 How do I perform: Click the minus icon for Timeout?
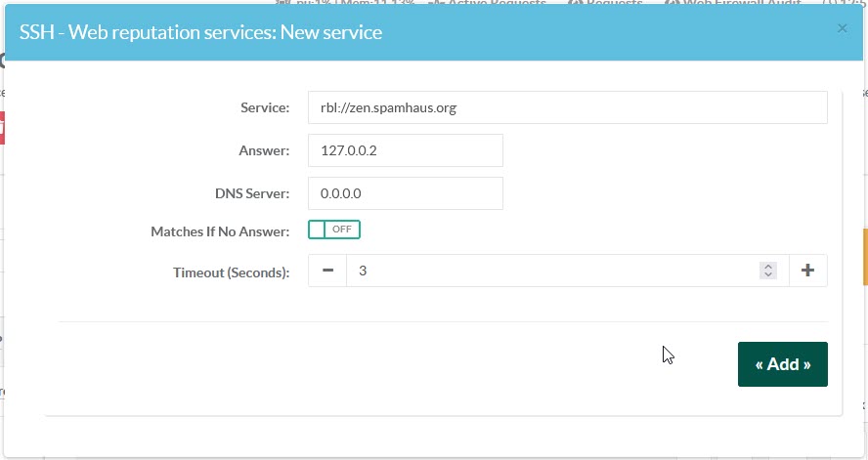327,271
